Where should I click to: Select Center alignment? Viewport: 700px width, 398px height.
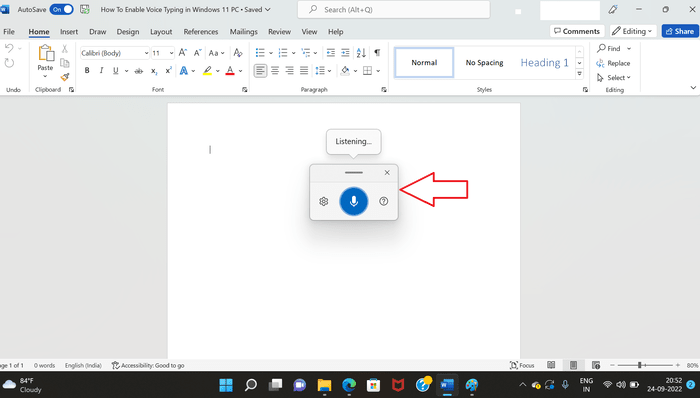pos(275,70)
